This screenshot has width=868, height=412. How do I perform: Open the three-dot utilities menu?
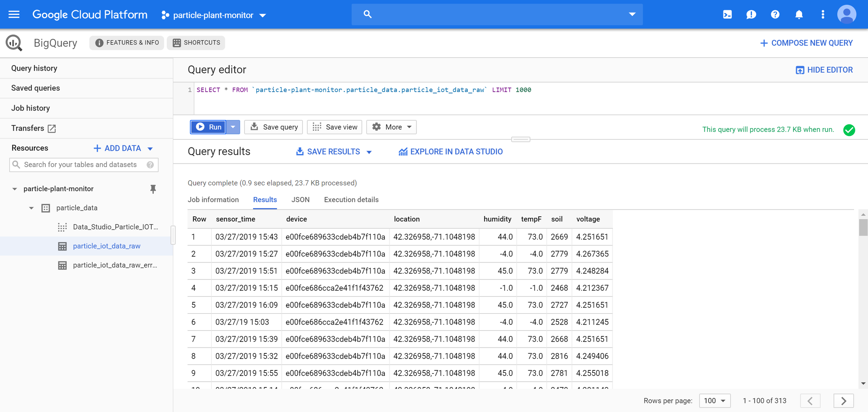coord(823,15)
